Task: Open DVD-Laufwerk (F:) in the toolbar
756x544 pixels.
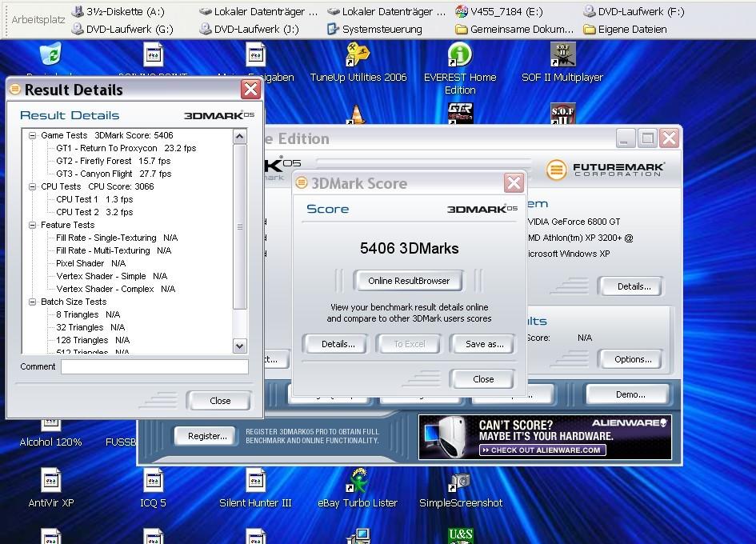Action: [633, 11]
